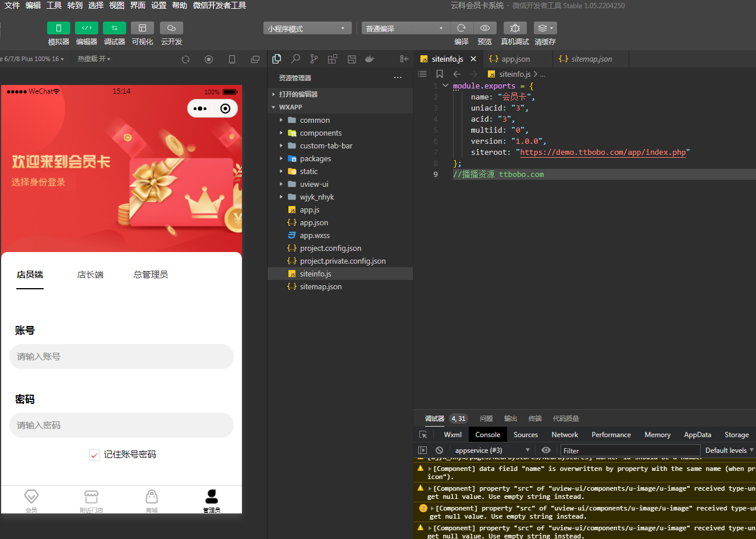Open the Network devtools tab
This screenshot has width=756, height=539.
point(565,435)
